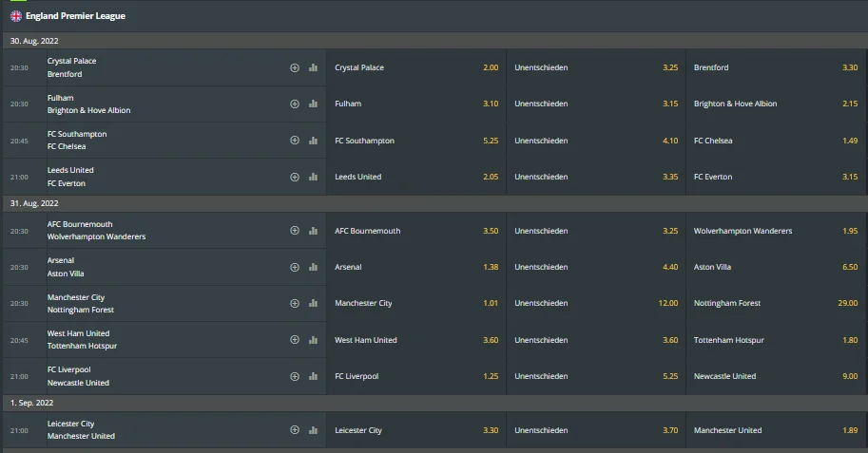Click the UK flag icon beside league title
The image size is (868, 453).
point(15,16)
